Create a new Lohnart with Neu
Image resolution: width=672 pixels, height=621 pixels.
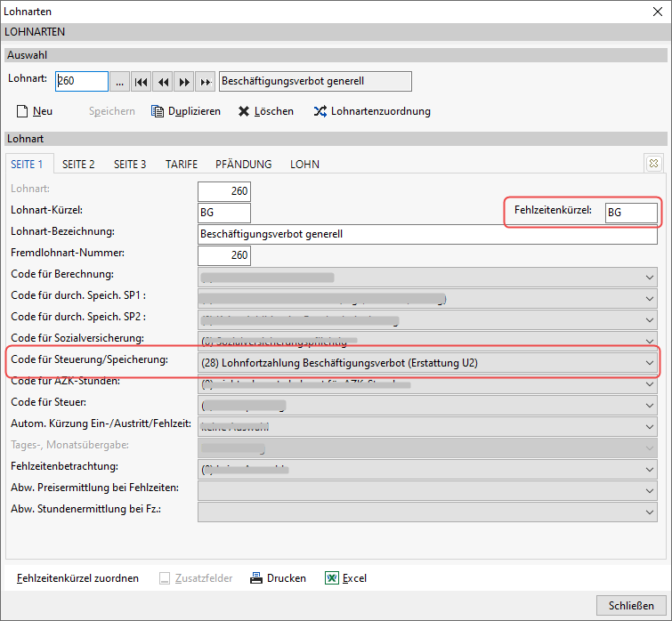pyautogui.click(x=35, y=111)
